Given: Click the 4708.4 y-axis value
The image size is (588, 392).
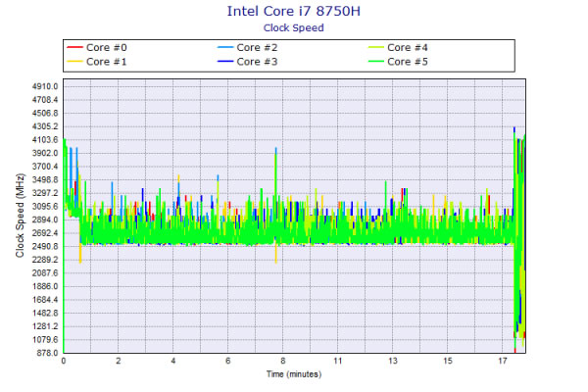Looking at the screenshot, I should click(x=45, y=100).
